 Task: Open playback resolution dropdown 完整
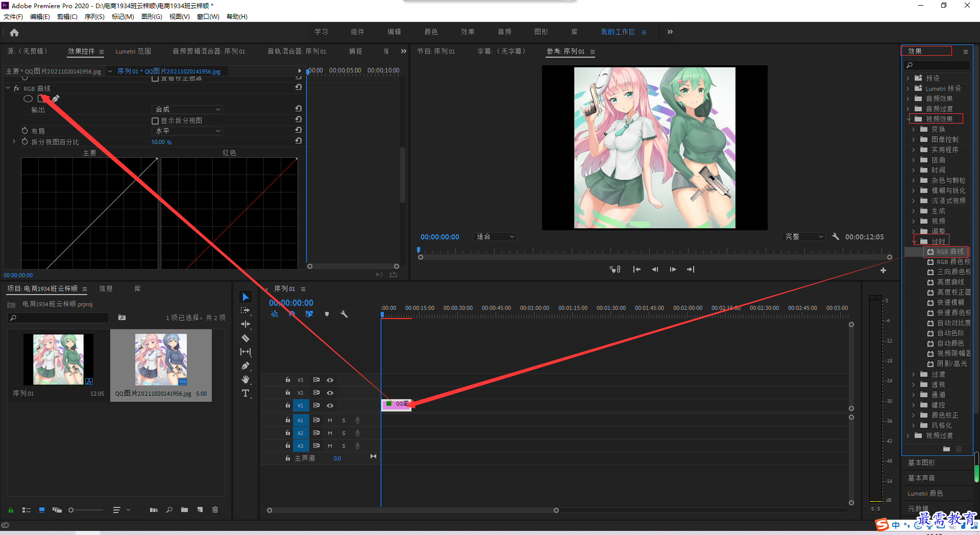803,236
